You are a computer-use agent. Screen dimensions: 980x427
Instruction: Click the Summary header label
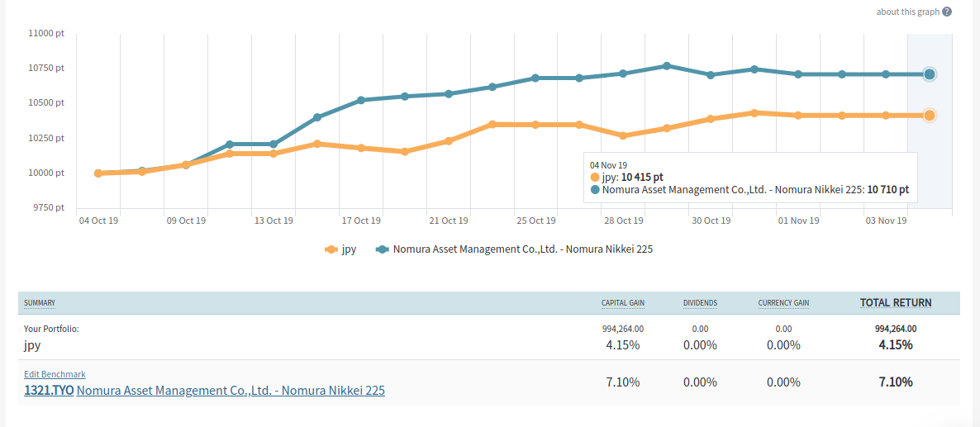pos(40,303)
